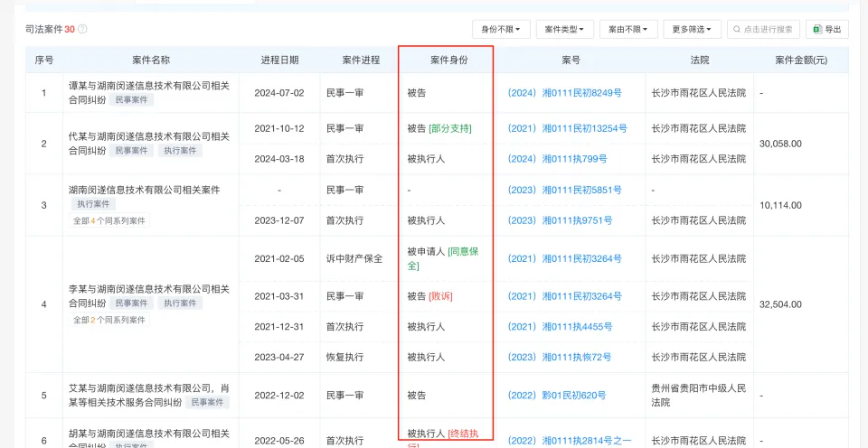Image resolution: width=868 pixels, height=448 pixels.
Task: Click the amount 30,058.00
Action: pos(780,144)
